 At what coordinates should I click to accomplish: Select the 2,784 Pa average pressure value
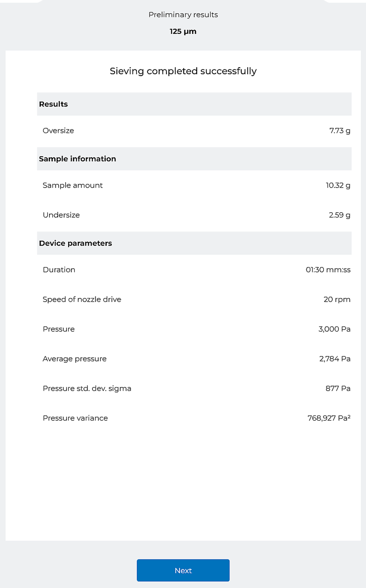pyautogui.click(x=335, y=359)
